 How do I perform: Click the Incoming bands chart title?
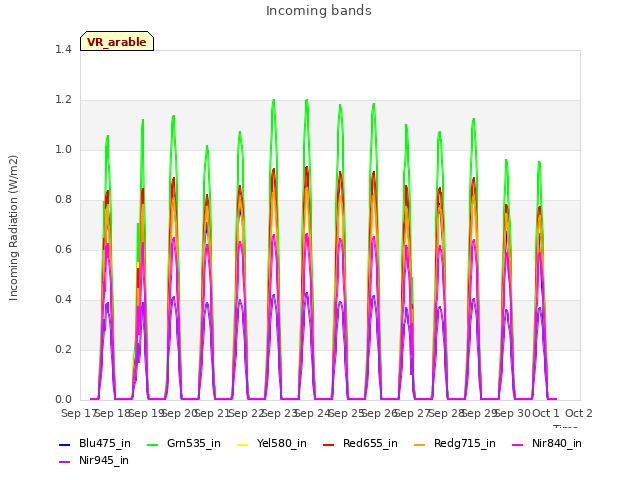pyautogui.click(x=319, y=11)
